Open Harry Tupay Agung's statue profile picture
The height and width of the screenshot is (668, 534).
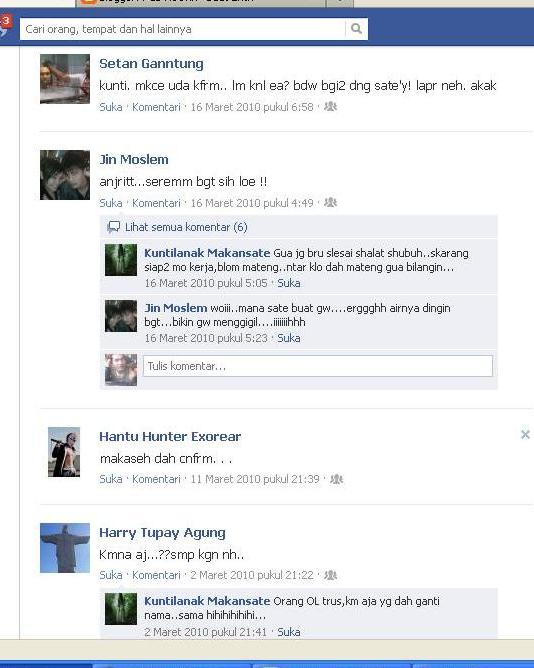[x=65, y=548]
